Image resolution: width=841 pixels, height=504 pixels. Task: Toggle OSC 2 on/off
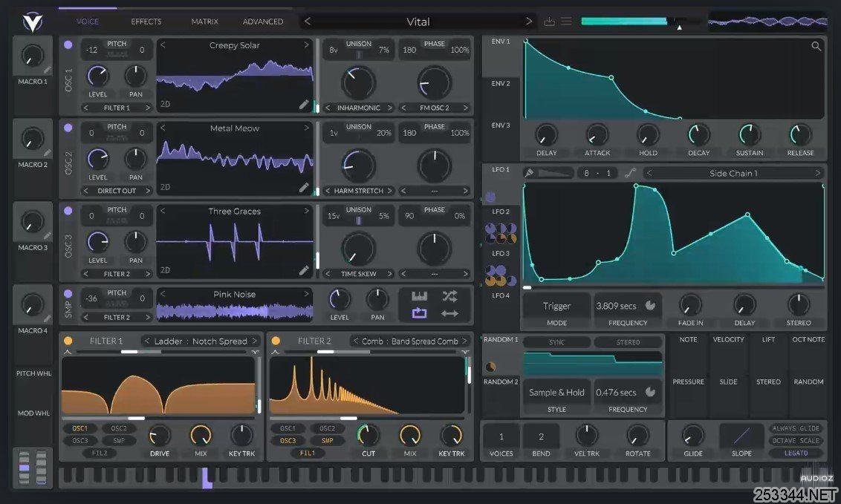(68, 128)
